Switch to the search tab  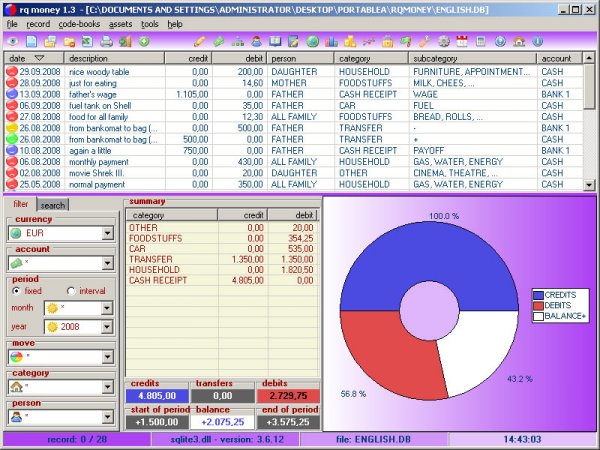click(53, 205)
